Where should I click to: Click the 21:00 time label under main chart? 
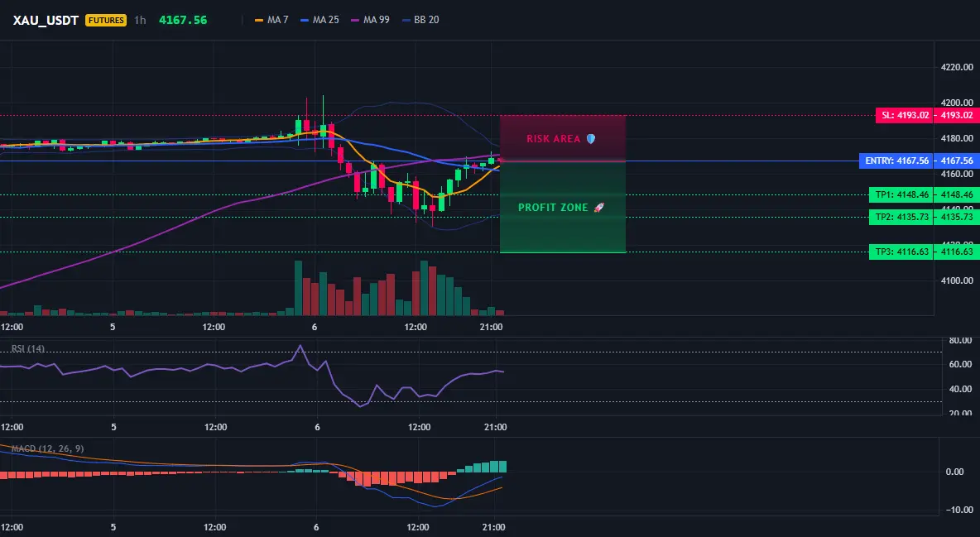click(492, 327)
